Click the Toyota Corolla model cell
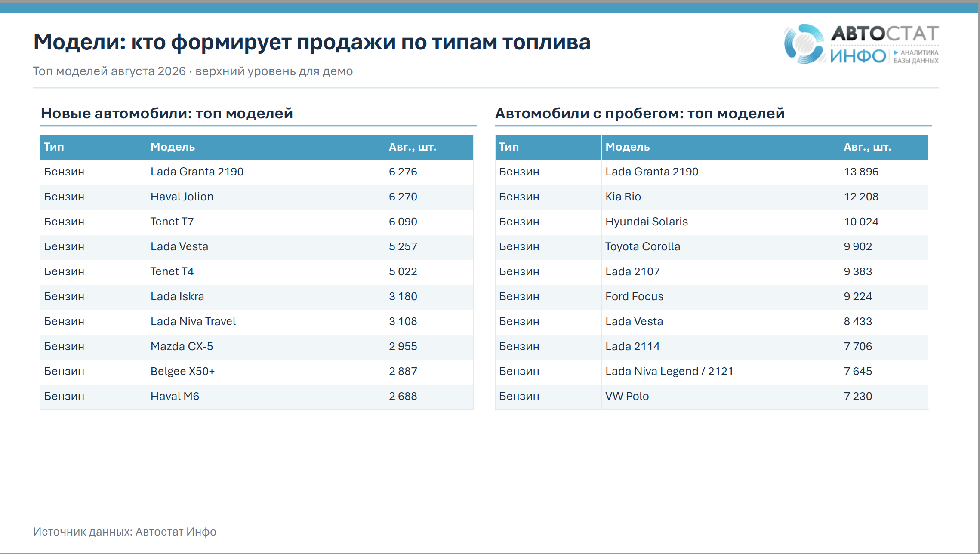Screen dimensions: 980x554 pyautogui.click(x=721, y=247)
